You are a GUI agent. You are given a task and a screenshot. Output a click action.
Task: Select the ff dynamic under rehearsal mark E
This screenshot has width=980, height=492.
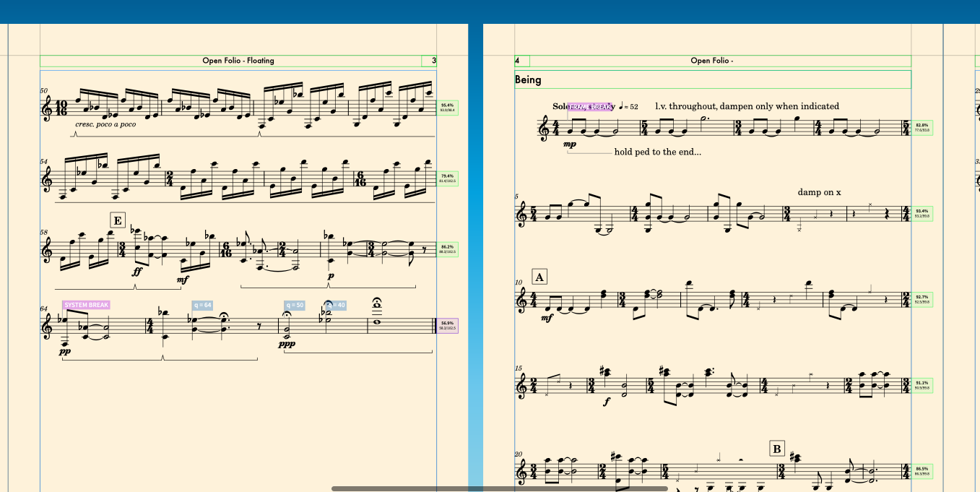pyautogui.click(x=137, y=272)
